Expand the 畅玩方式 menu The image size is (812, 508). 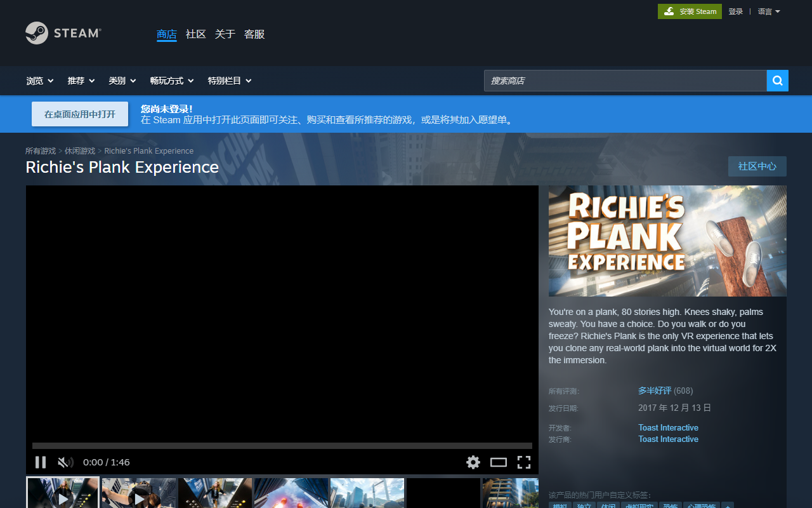tap(172, 81)
